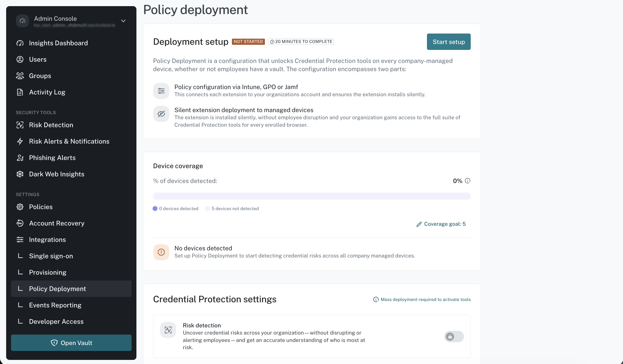View Mass deployment required info notice
623x364 pixels.
point(422,299)
